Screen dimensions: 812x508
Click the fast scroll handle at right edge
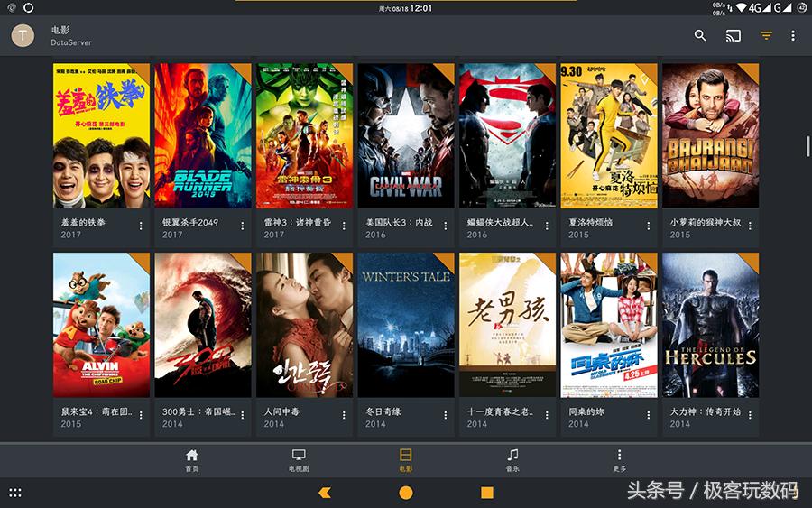click(807, 146)
